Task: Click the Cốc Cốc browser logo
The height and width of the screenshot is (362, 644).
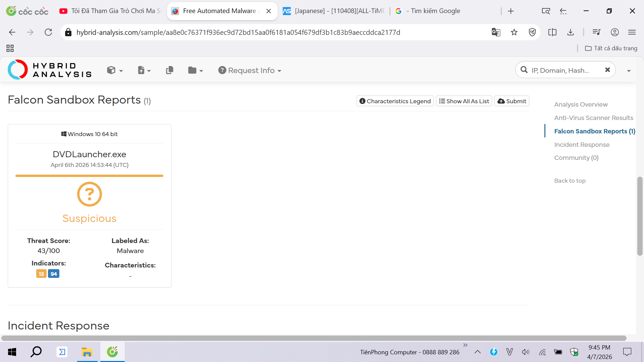Action: click(x=27, y=11)
